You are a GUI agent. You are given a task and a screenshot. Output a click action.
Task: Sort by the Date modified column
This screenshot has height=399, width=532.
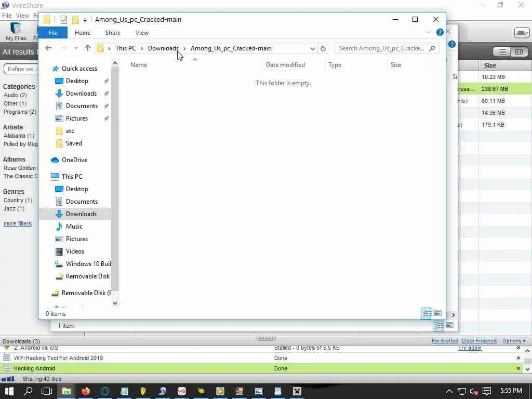285,65
